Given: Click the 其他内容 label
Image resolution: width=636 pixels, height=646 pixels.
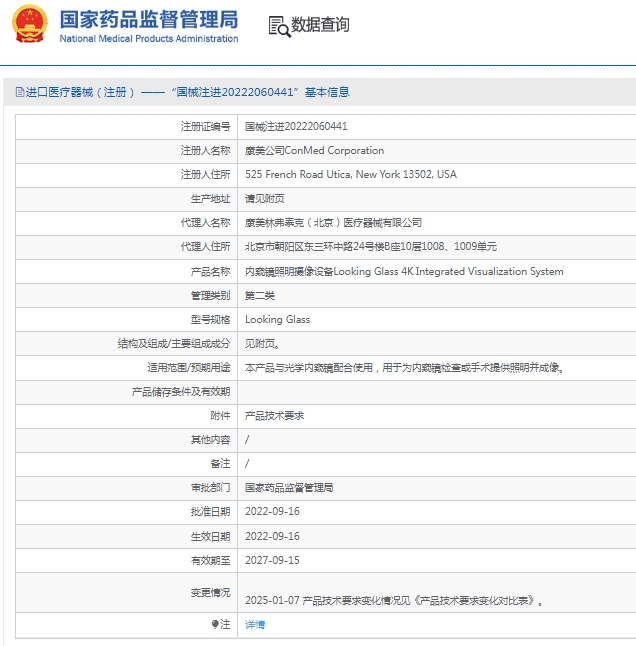Looking at the screenshot, I should [210, 439].
